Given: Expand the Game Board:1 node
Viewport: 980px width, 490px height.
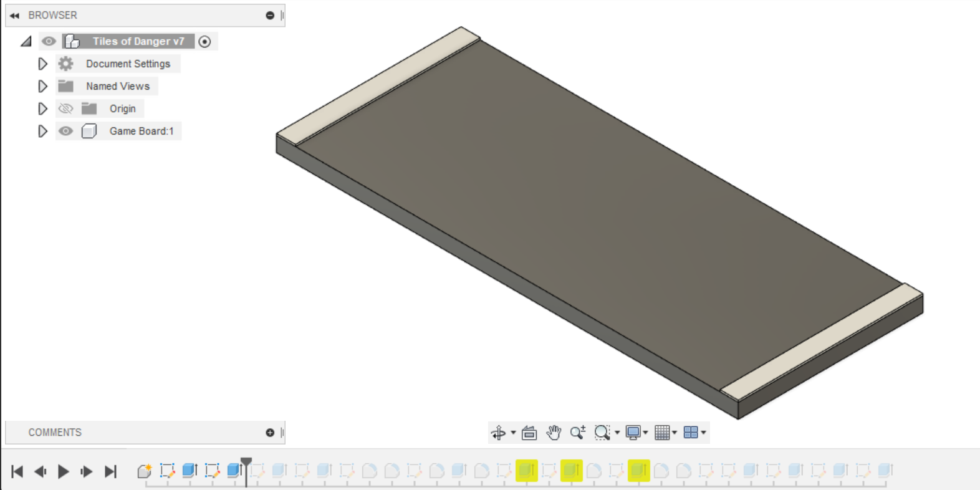Looking at the screenshot, I should [42, 131].
